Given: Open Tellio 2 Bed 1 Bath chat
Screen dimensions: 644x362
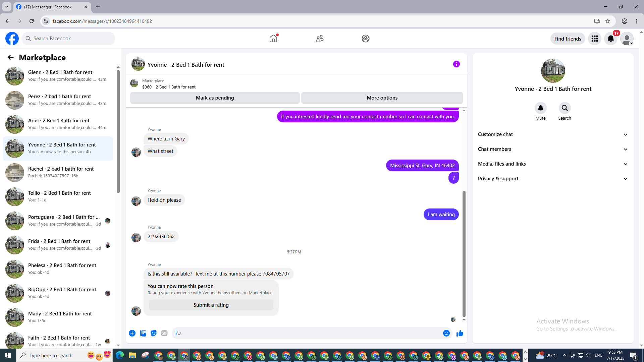Looking at the screenshot, I should pyautogui.click(x=58, y=196).
